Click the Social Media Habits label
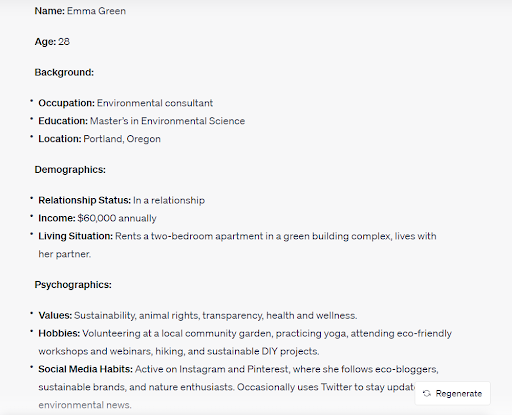Image resolution: width=512 pixels, height=415 pixels. point(85,369)
